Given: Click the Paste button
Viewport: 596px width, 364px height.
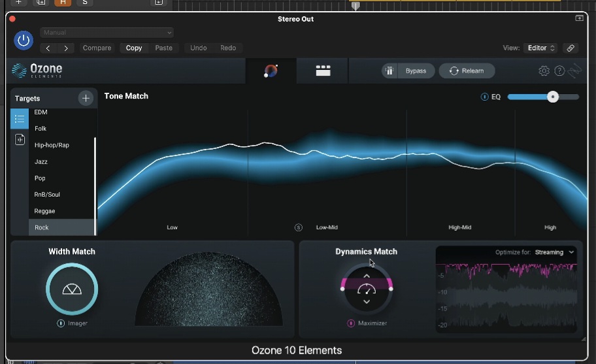Looking at the screenshot, I should click(x=164, y=48).
